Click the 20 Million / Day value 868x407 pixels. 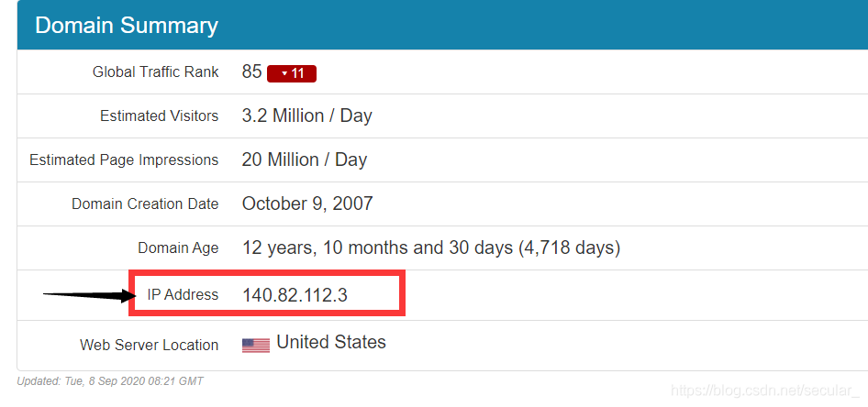305,159
